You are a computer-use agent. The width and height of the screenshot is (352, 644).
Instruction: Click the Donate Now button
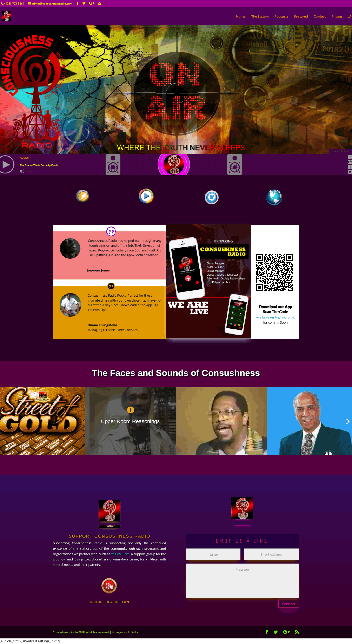pyautogui.click(x=109, y=586)
